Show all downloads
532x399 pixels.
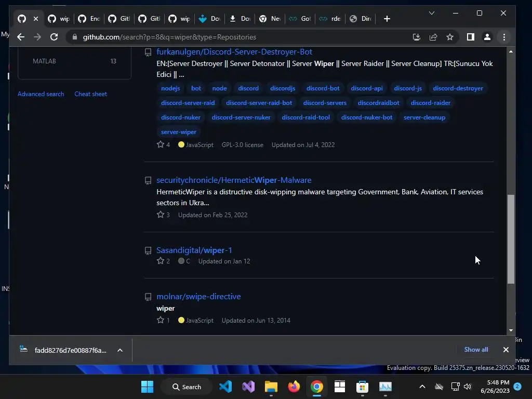(476, 350)
